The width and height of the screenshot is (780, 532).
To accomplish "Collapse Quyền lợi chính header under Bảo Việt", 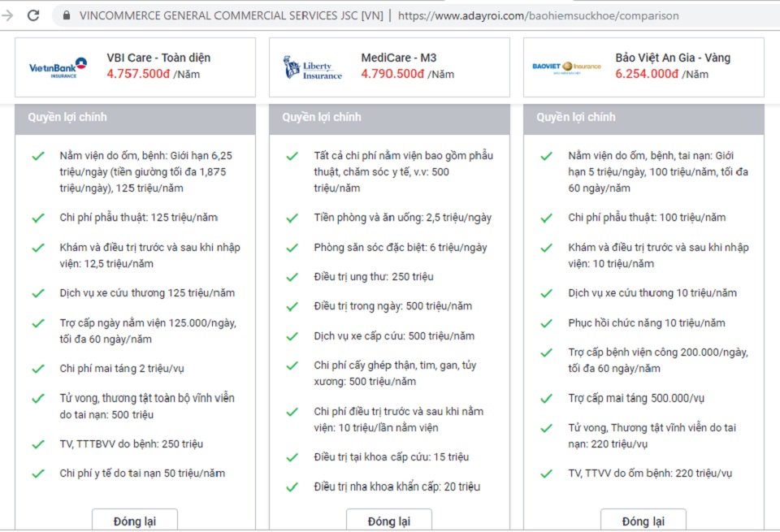I will point(643,117).
